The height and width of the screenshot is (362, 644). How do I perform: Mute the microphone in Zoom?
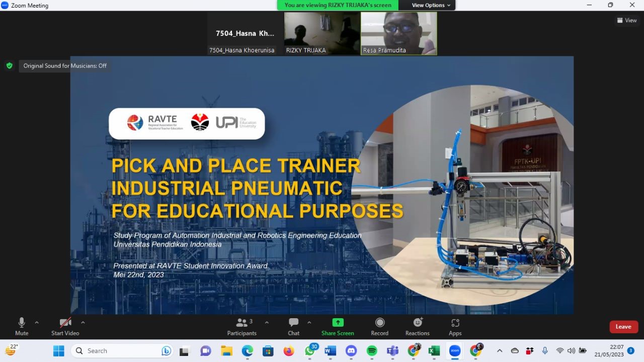click(x=22, y=326)
